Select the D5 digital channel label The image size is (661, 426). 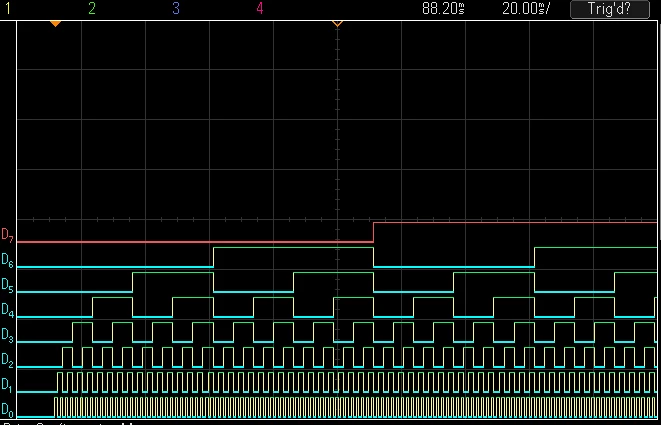[x=8, y=285]
